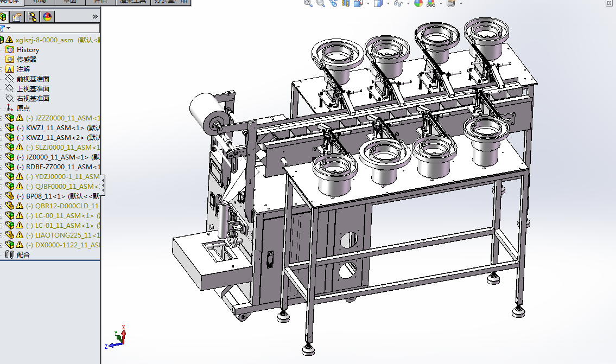616x364 pixels.
Task: Open the ConfigurationManager tab
Action: point(32,17)
